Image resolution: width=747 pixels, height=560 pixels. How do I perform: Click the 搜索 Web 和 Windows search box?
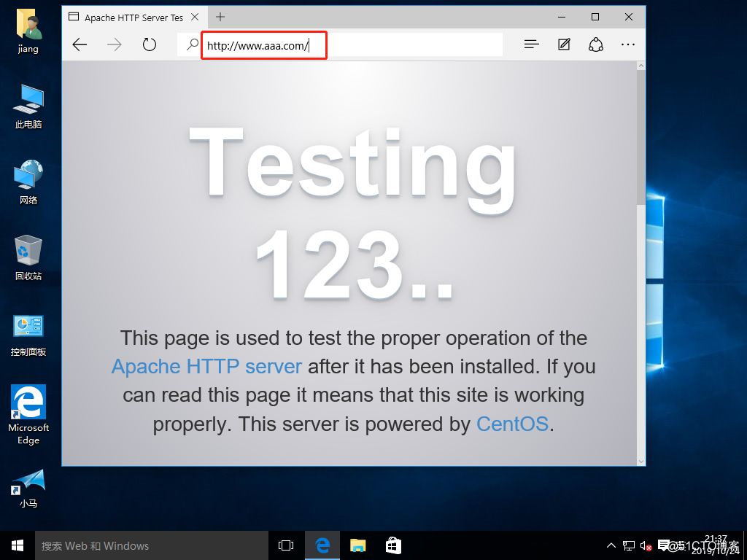(x=152, y=545)
